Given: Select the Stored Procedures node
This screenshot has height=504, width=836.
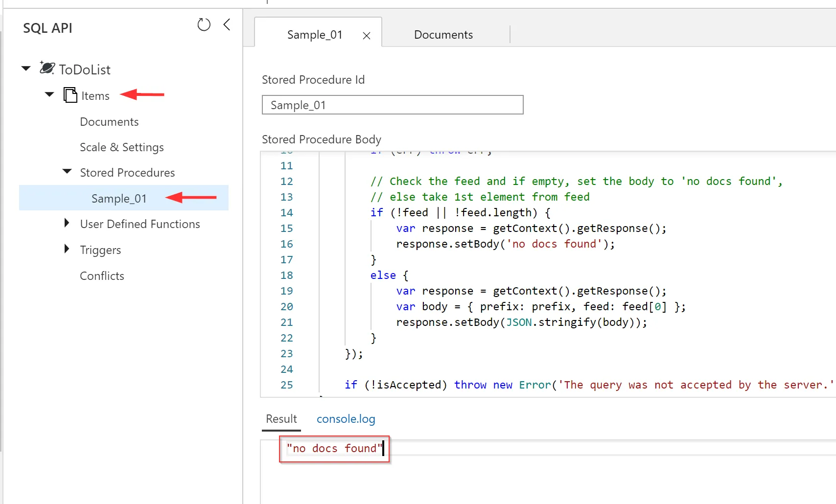Looking at the screenshot, I should point(127,173).
